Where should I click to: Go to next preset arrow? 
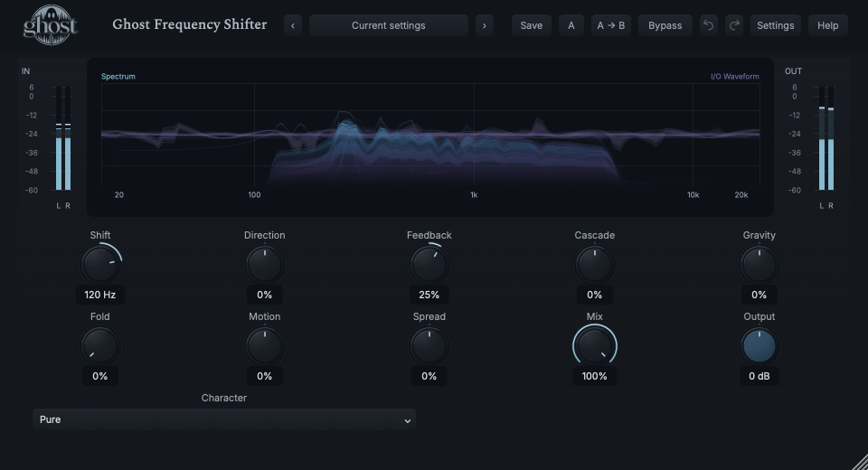pyautogui.click(x=485, y=25)
